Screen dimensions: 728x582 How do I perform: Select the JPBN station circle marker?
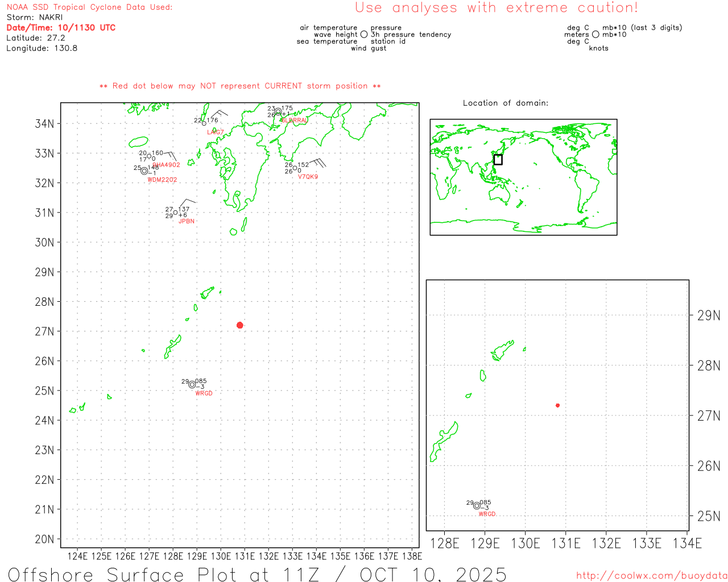tap(176, 213)
